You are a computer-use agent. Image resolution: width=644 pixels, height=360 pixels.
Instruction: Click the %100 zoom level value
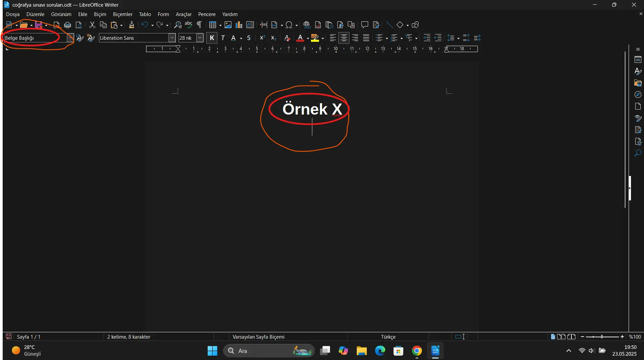point(635,337)
